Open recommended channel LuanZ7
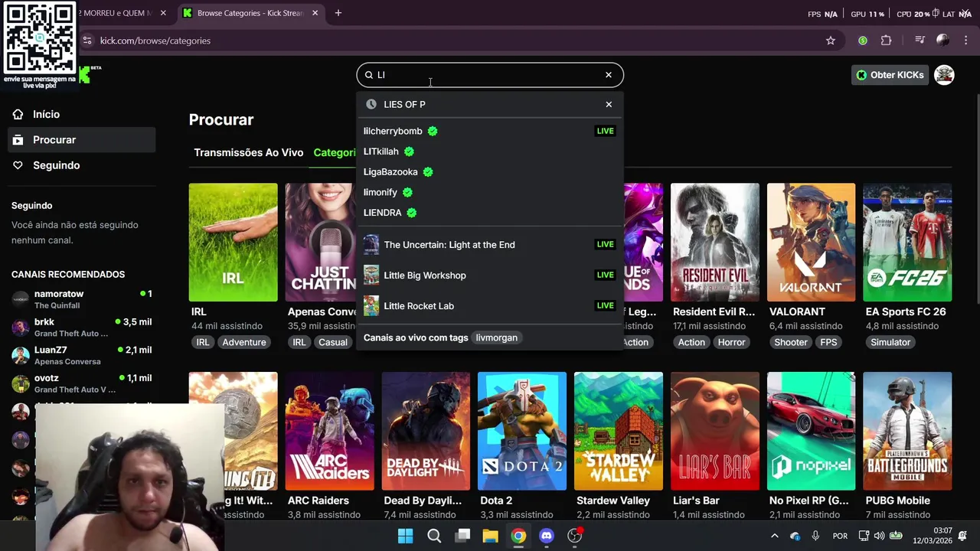 click(x=81, y=355)
